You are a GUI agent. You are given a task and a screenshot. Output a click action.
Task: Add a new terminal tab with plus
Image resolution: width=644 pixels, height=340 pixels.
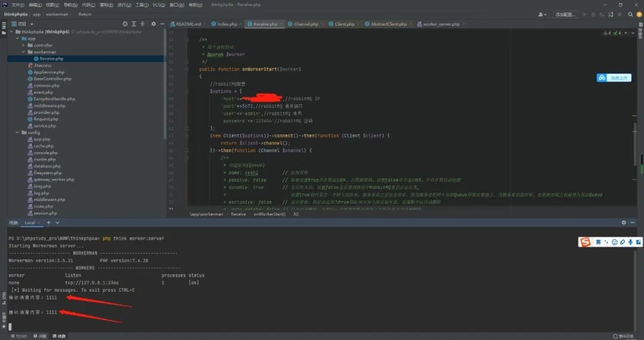click(48, 222)
